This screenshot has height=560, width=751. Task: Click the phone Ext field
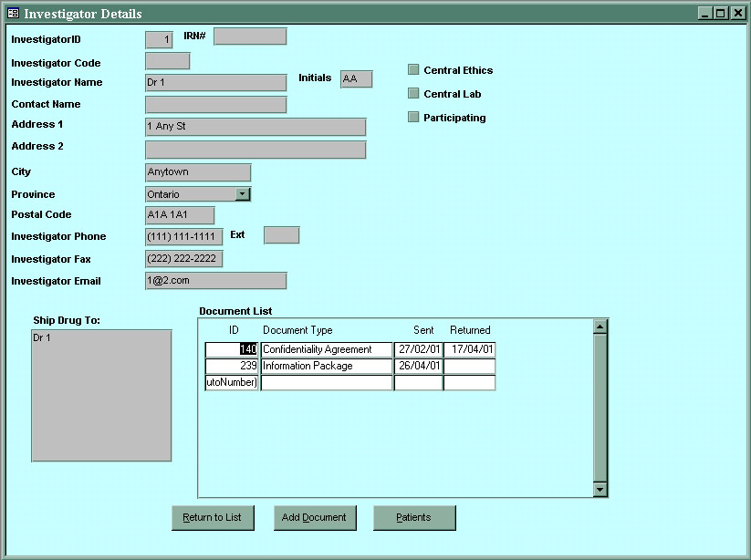point(281,235)
